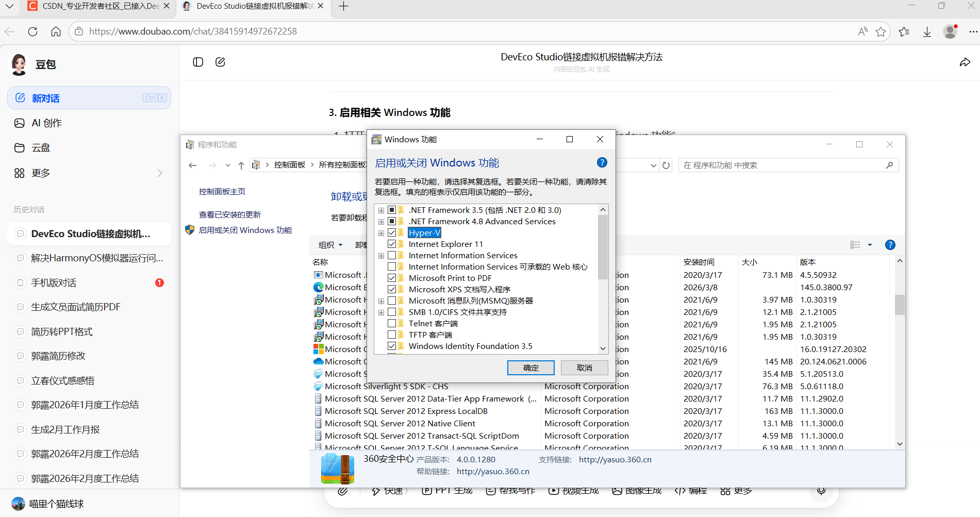
Task: Expand the Hyper-V tree node
Action: click(x=381, y=233)
